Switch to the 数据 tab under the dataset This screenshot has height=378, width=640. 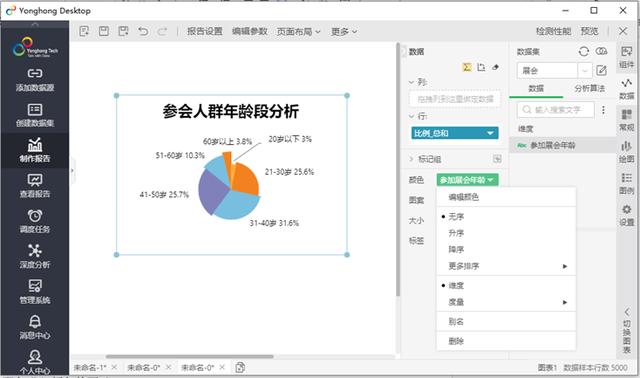pyautogui.click(x=536, y=88)
